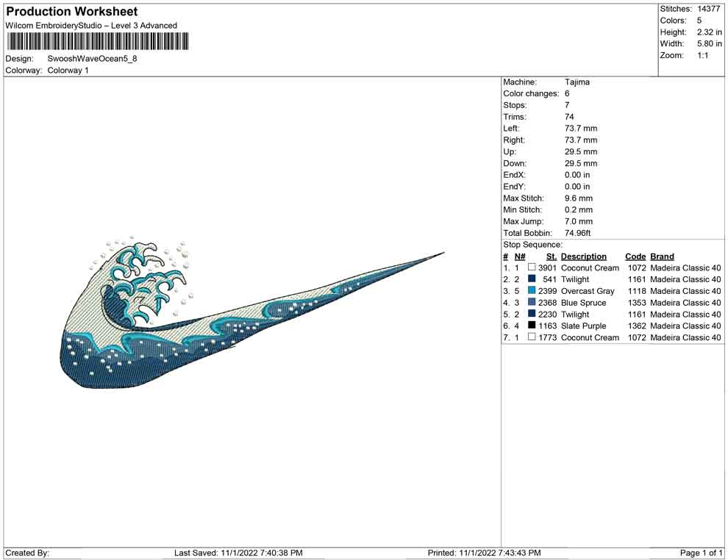Image resolution: width=728 pixels, height=560 pixels.
Task: Click the Coconut Cream swatch in stop 1
Action: click(x=532, y=268)
